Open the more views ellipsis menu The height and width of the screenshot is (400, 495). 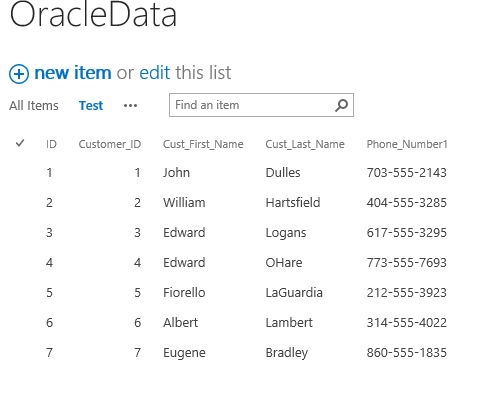[130, 106]
